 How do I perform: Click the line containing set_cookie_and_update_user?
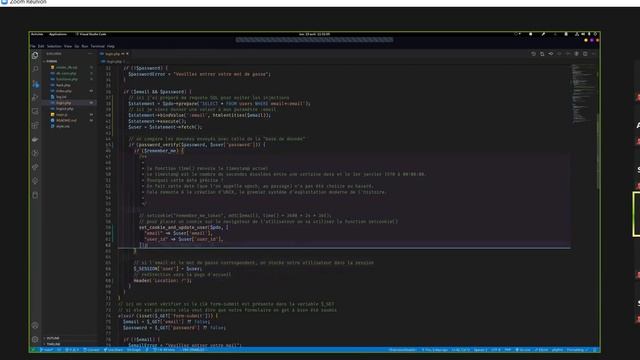(184, 227)
